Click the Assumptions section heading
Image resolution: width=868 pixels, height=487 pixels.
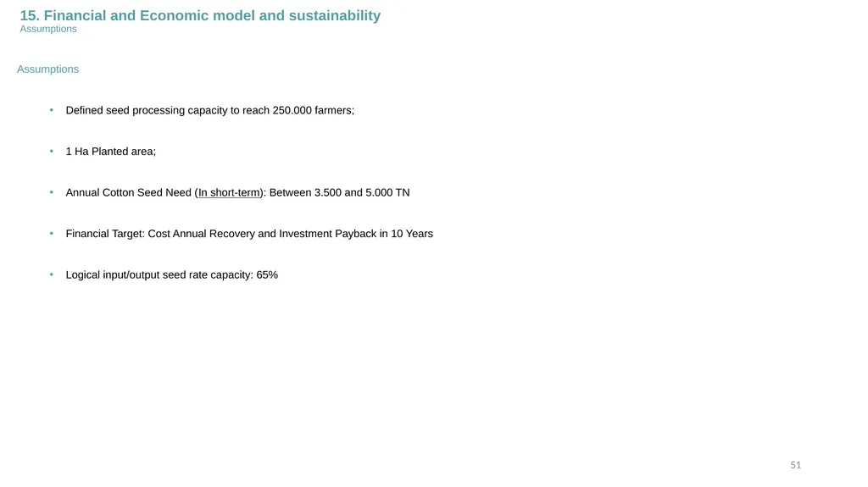(47, 69)
